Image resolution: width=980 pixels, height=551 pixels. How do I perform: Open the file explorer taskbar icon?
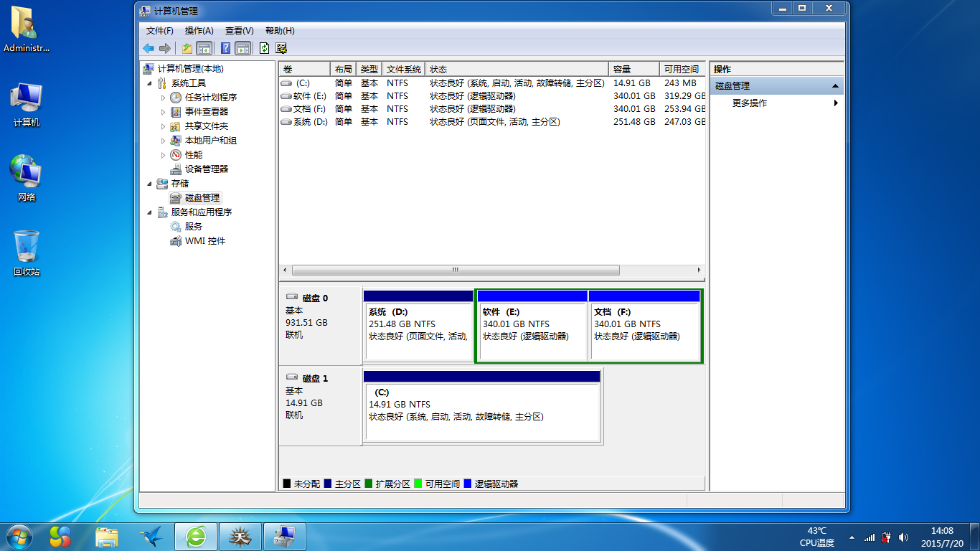pyautogui.click(x=108, y=537)
